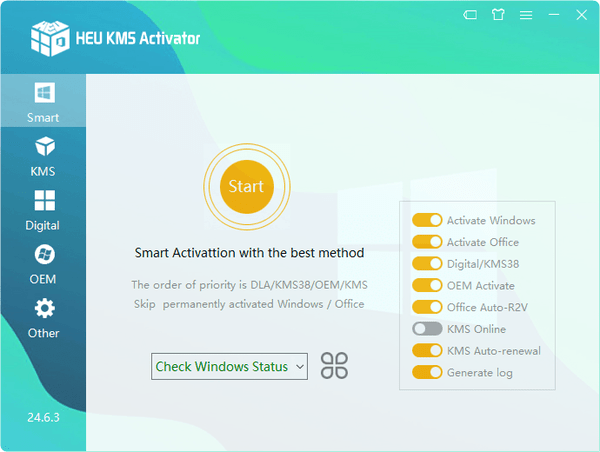This screenshot has height=452, width=600.
Task: Click the order of priority DLA/KMS38/OEM/KMS text
Action: (x=249, y=285)
